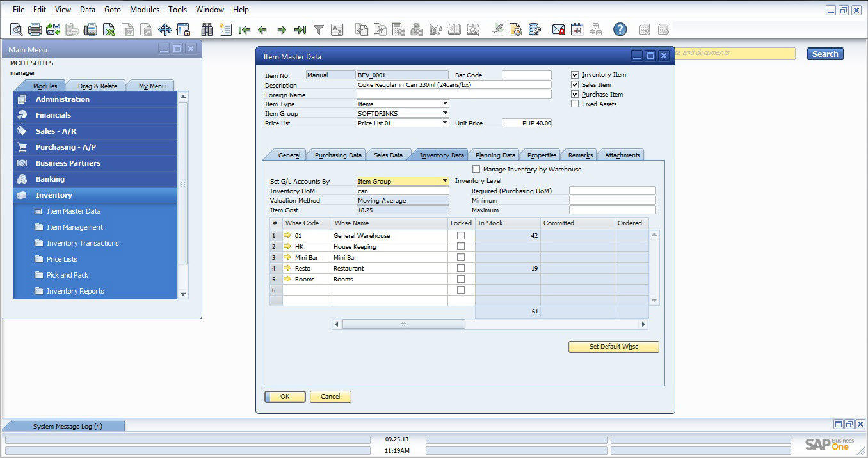
Task: Click the Send Email toolbar icon
Action: [53, 29]
